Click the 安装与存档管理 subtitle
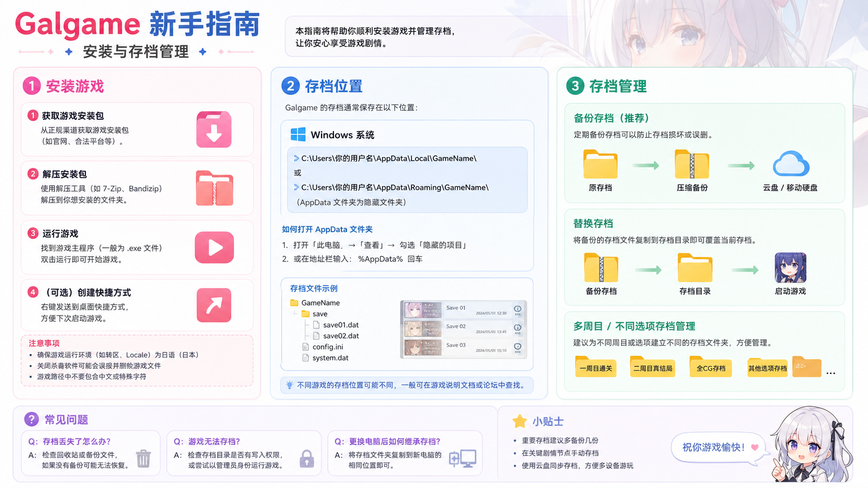 coord(136,51)
